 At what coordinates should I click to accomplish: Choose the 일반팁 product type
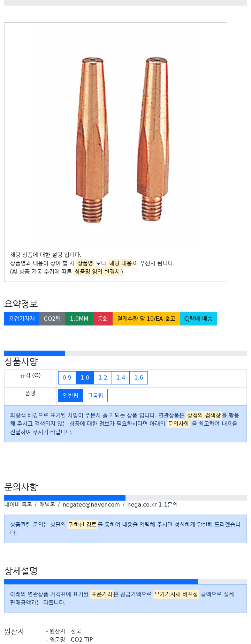pos(71,396)
